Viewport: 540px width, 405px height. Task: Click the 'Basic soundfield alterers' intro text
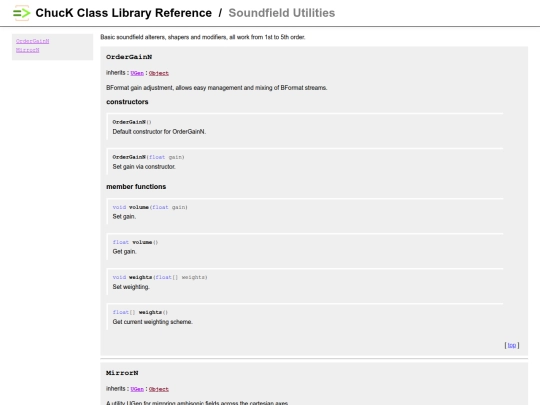[x=203, y=37]
